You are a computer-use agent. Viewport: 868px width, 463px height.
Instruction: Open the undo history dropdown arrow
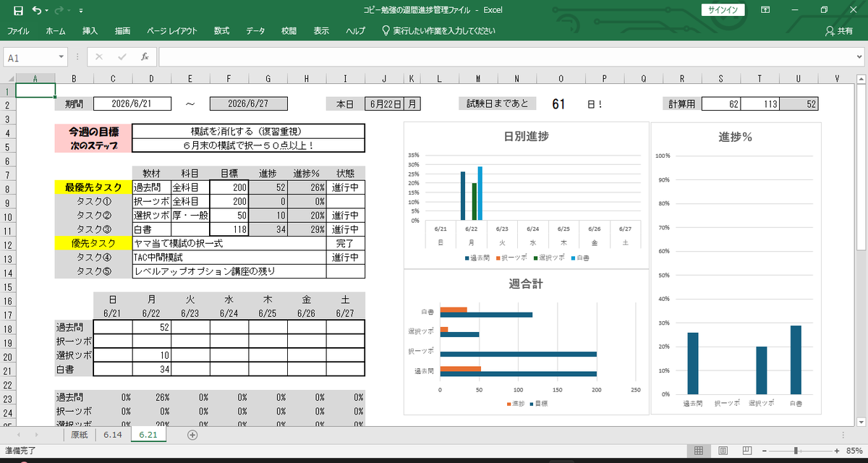(x=46, y=11)
